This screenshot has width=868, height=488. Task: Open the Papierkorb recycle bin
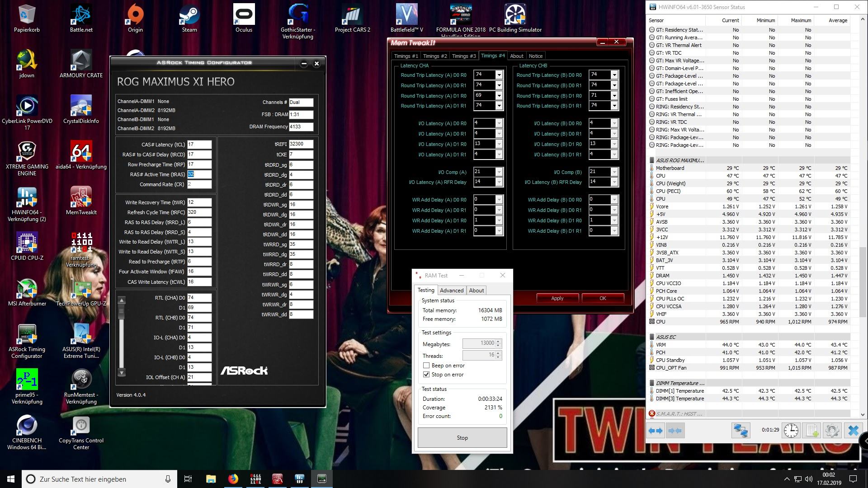click(27, 18)
